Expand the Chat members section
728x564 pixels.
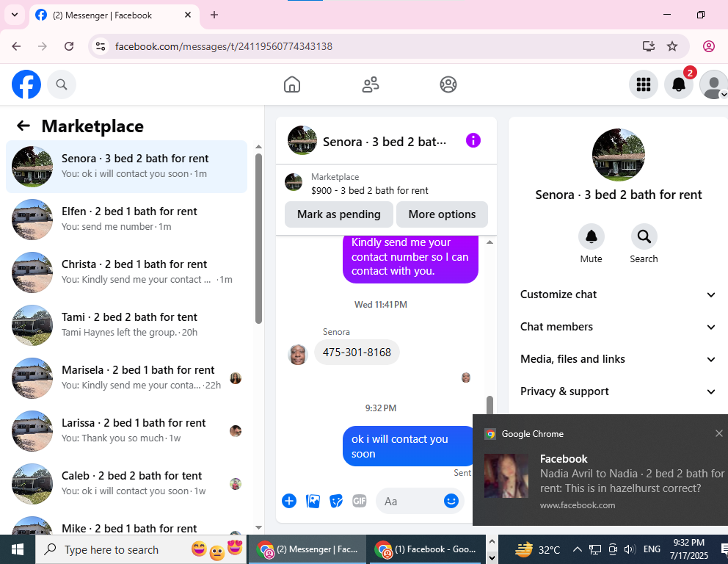pos(618,327)
